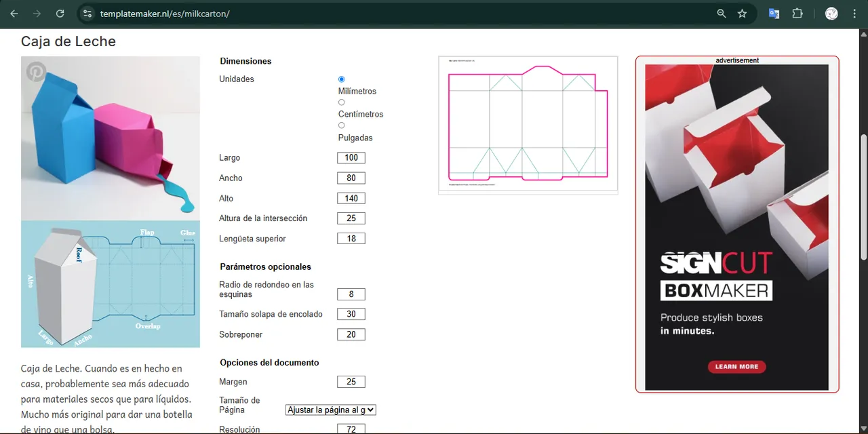The height and width of the screenshot is (434, 868).
Task: Click the pink and blue carton photo
Action: (x=111, y=138)
